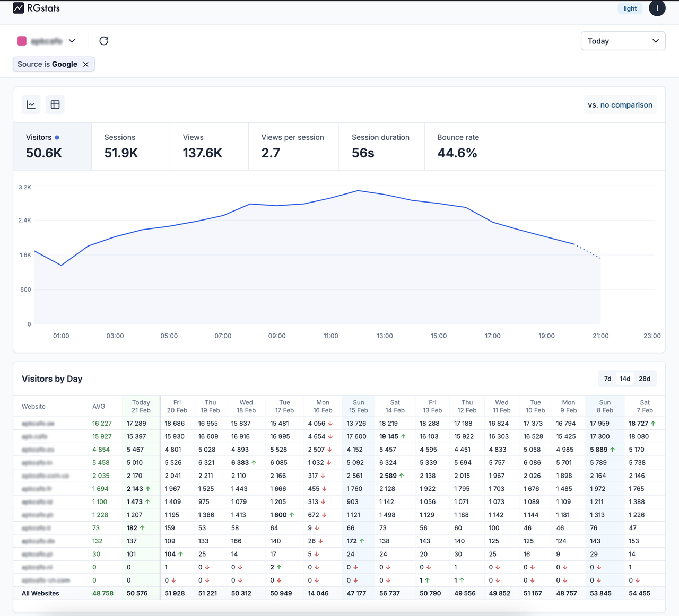Open the no comparison selector
Viewport: 679px width, 616px height.
(x=620, y=104)
